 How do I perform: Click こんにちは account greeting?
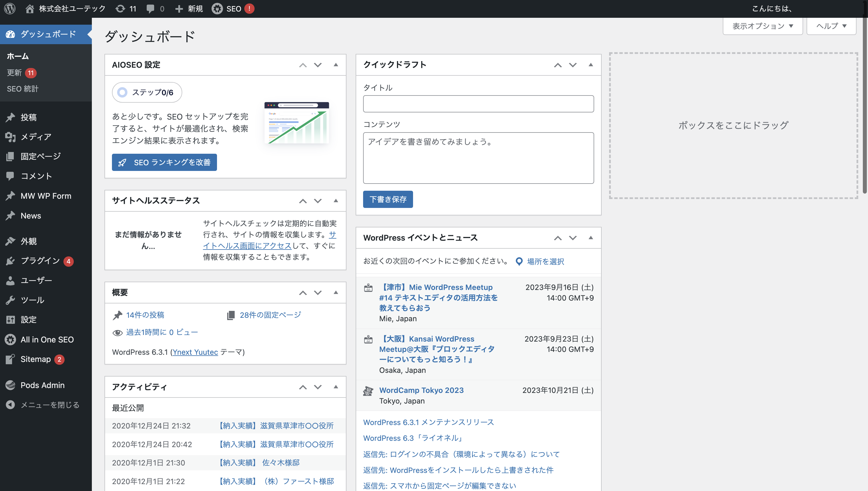click(772, 9)
